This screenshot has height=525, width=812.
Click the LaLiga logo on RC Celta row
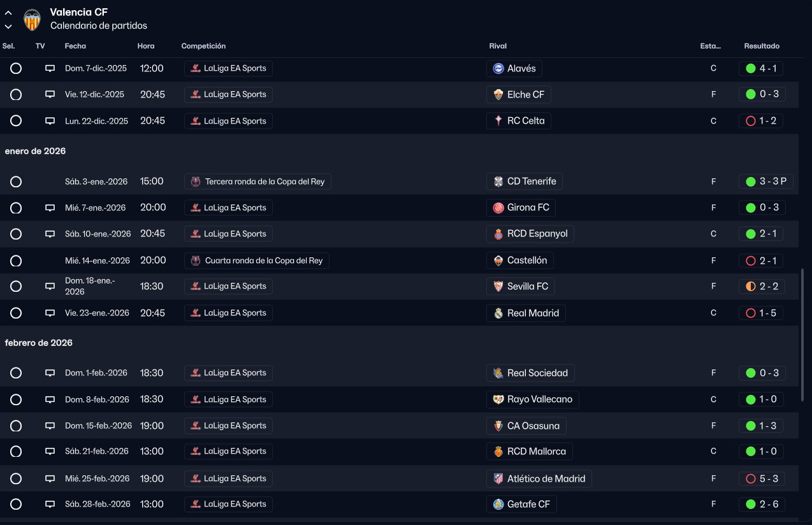(x=196, y=121)
